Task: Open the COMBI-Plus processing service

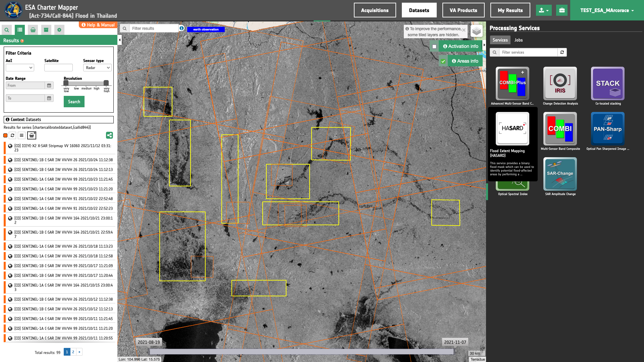Action: point(512,83)
